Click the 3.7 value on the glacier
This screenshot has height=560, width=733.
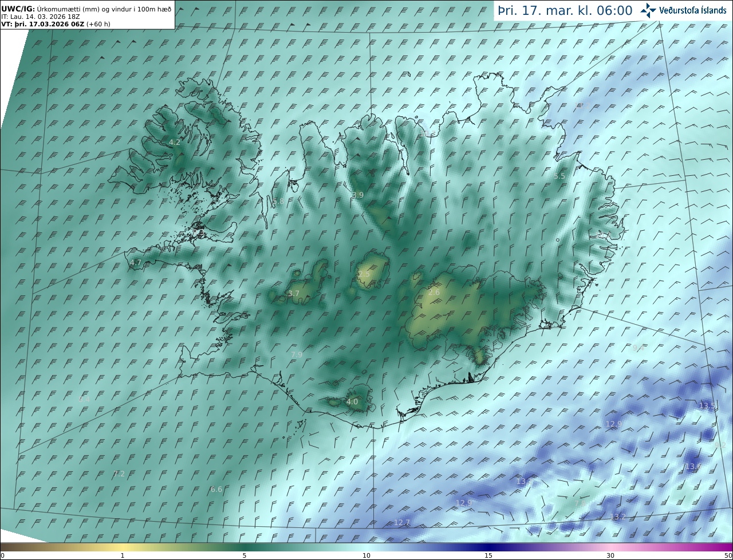pyautogui.click(x=294, y=293)
